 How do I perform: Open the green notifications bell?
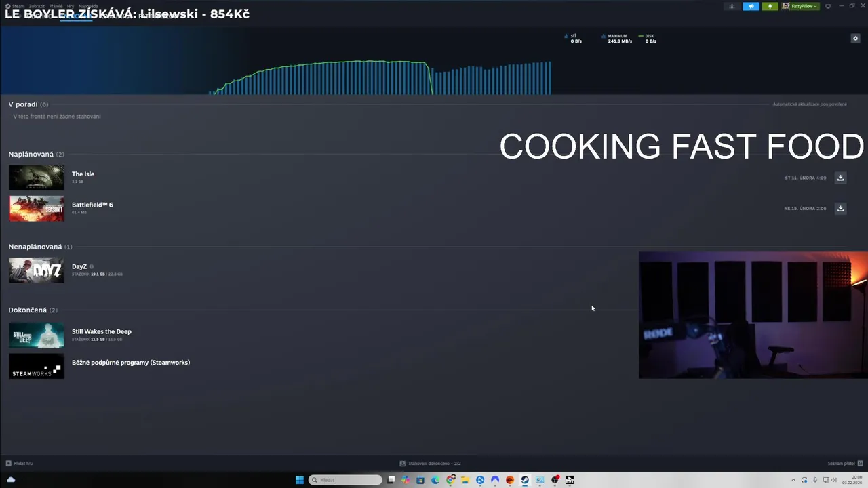(770, 6)
